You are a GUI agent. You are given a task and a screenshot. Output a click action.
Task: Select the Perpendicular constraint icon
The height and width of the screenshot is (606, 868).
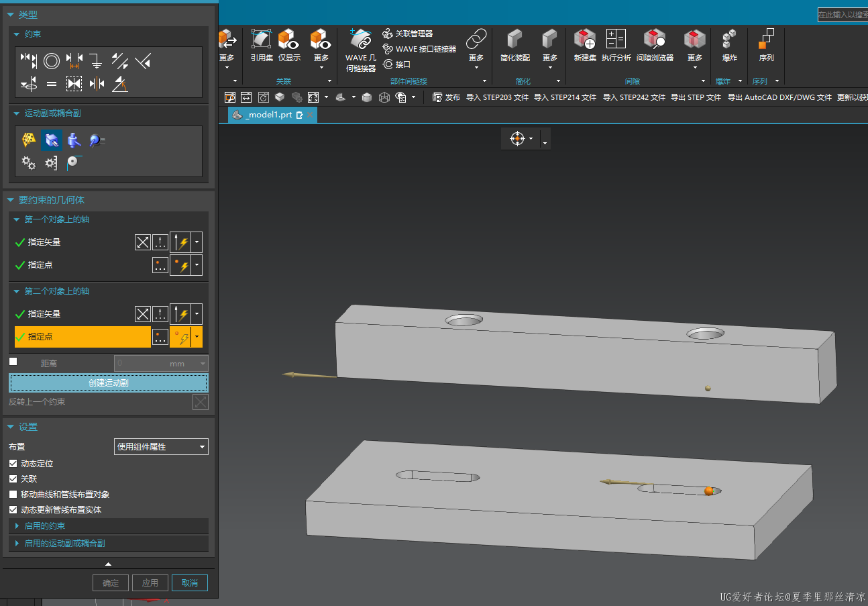(142, 62)
